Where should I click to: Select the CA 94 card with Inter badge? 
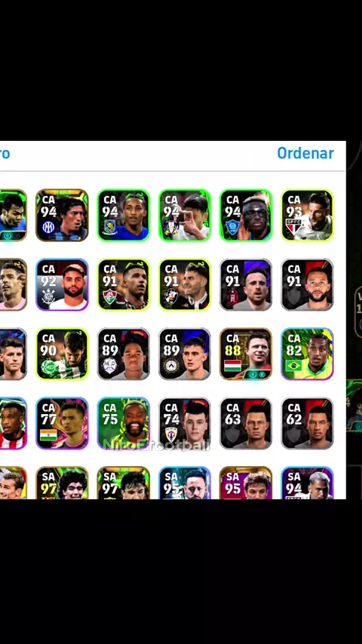[x=62, y=215]
